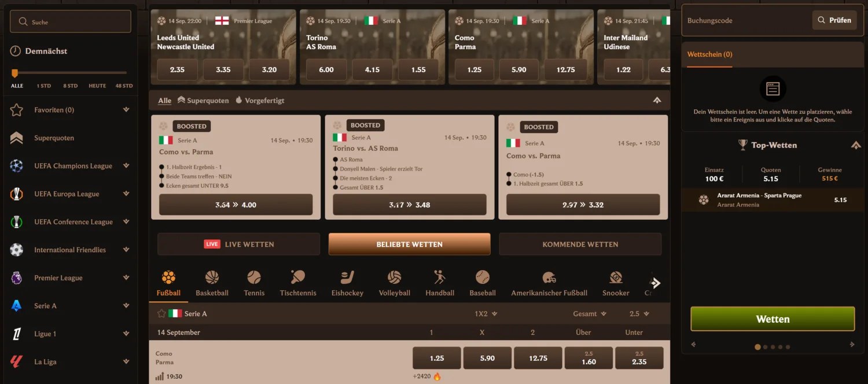The image size is (868, 384).
Task: Click Leeds United win odds 2.35
Action: [177, 69]
